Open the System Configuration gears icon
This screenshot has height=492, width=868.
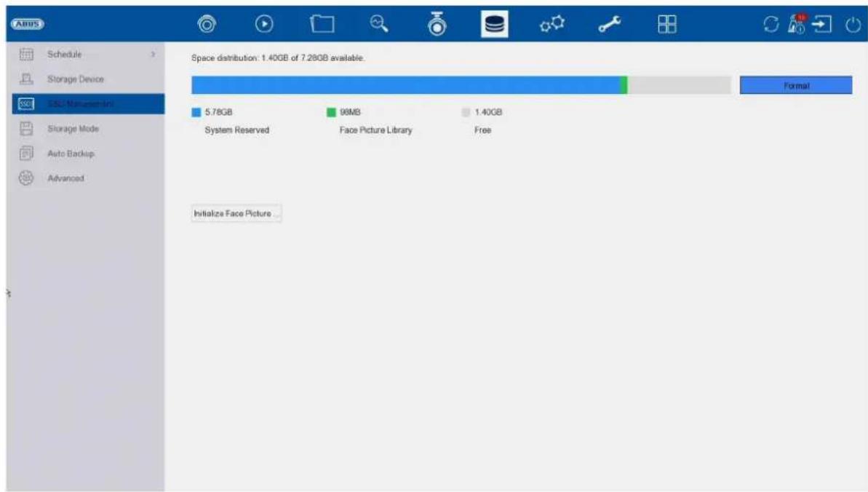click(x=552, y=24)
